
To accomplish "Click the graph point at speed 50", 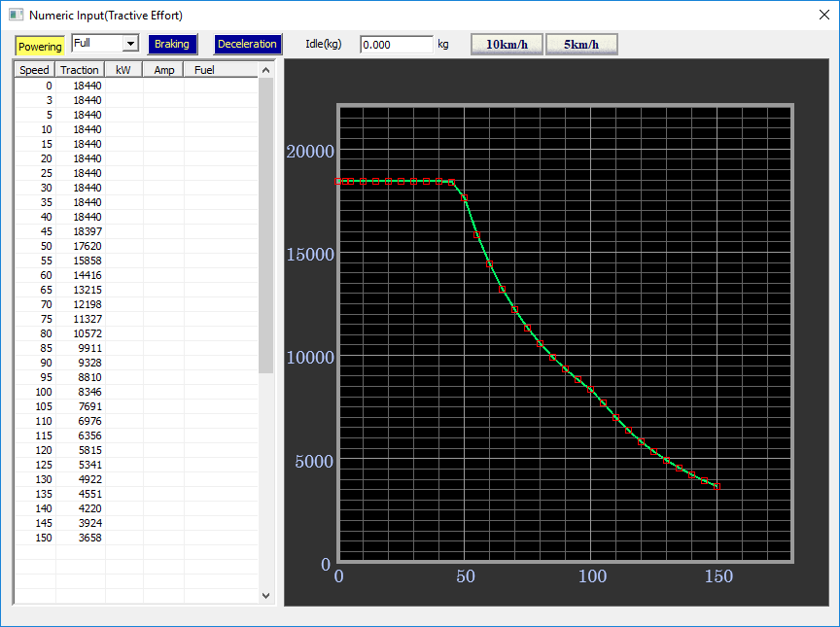I will point(465,198).
